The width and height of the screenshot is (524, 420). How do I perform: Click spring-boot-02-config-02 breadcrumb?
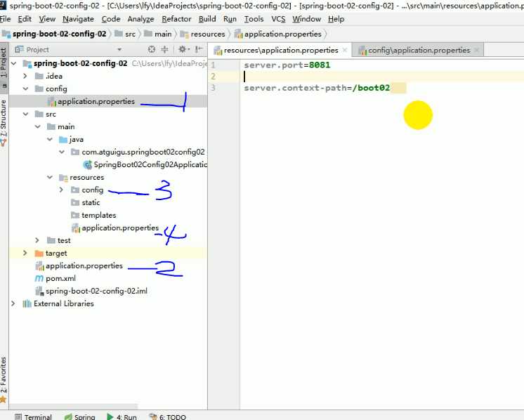(x=55, y=34)
